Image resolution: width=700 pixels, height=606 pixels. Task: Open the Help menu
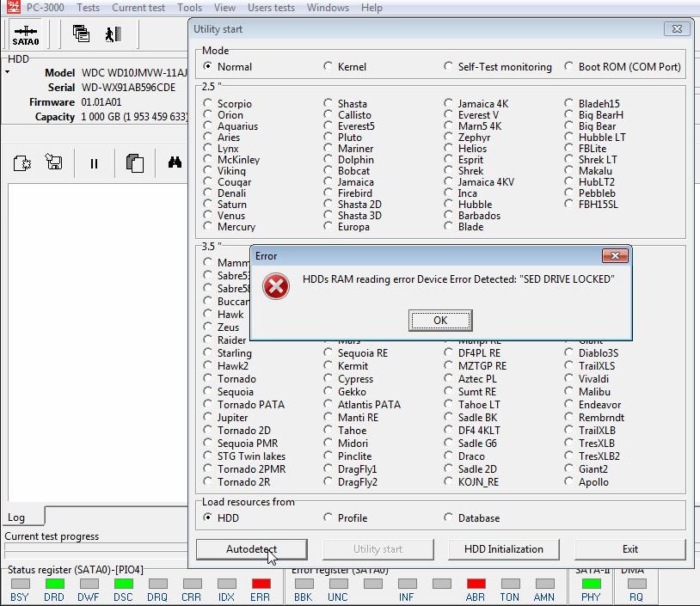[371, 8]
